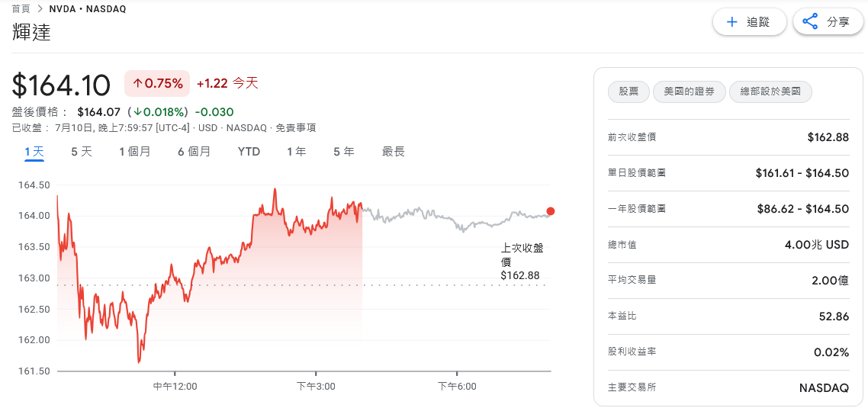The width and height of the screenshot is (868, 408).
Task: Click the 總部設於美國 chip
Action: pos(770,92)
